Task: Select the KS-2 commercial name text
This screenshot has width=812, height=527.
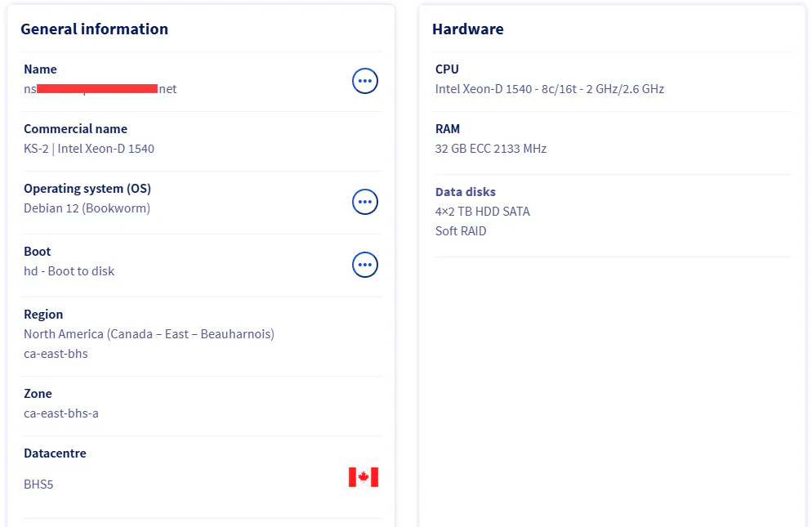Action: click(x=89, y=149)
